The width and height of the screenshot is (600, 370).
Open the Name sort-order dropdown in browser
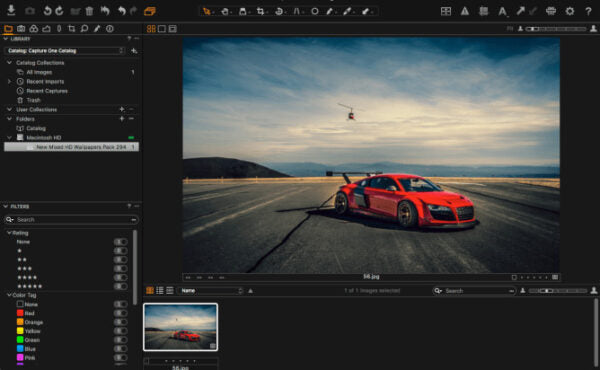[x=210, y=291]
